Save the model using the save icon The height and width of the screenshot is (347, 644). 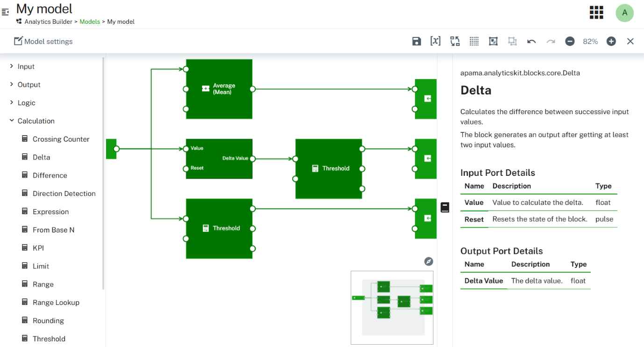coord(416,41)
